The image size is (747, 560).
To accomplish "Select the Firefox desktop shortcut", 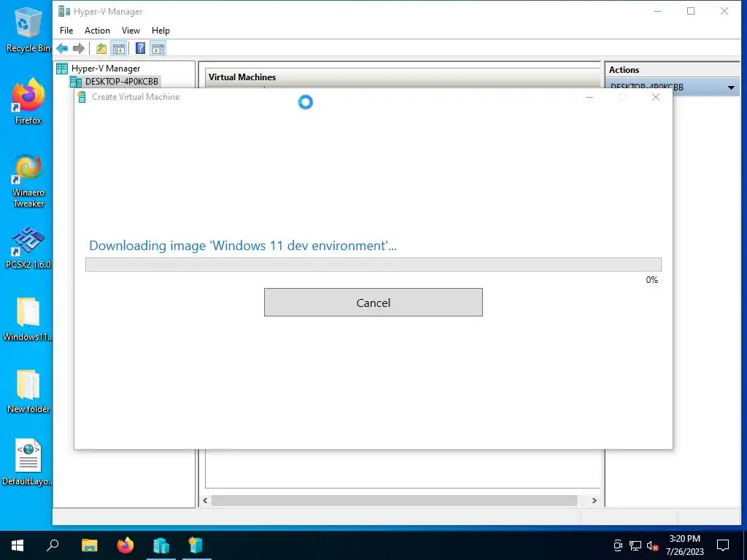I will click(28, 102).
